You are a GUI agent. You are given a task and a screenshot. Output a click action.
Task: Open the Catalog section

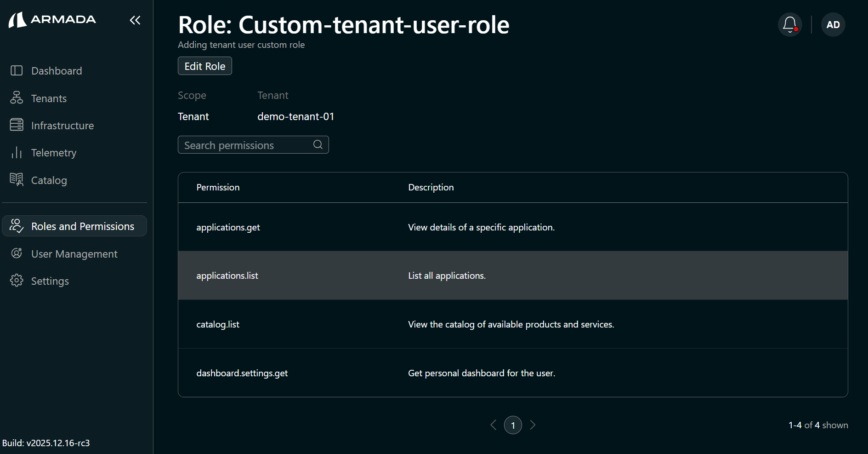point(49,180)
